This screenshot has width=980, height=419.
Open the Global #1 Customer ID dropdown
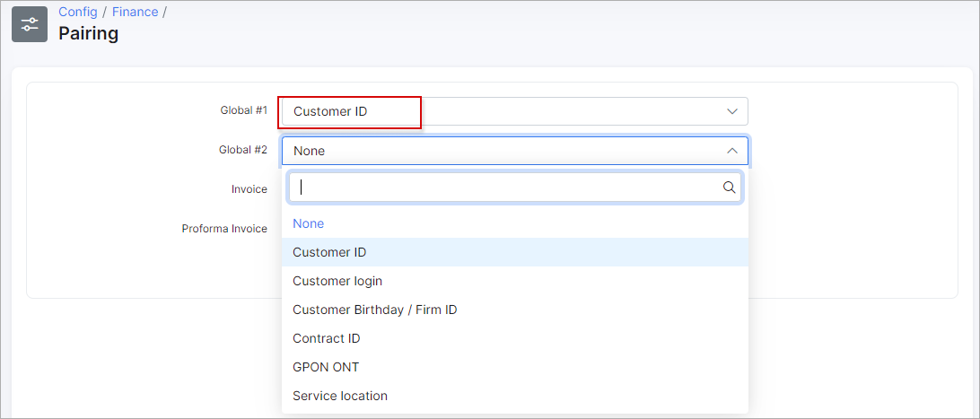pyautogui.click(x=514, y=111)
